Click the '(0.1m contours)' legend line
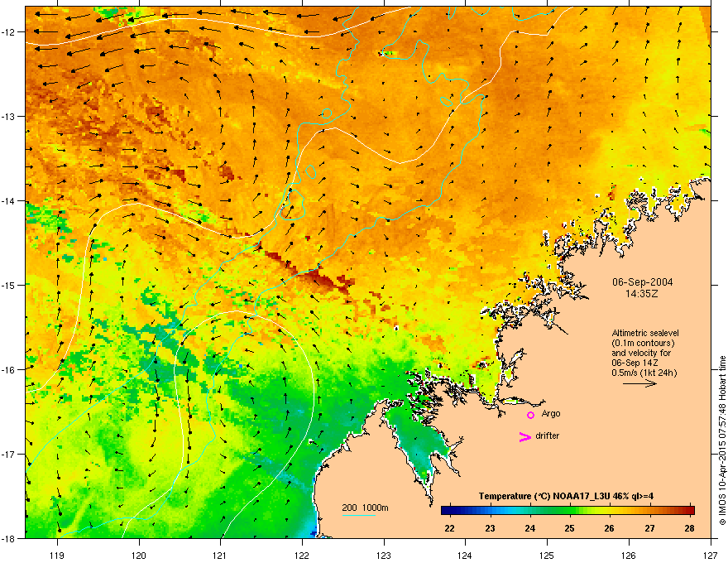The image size is (728, 563). pos(643,343)
